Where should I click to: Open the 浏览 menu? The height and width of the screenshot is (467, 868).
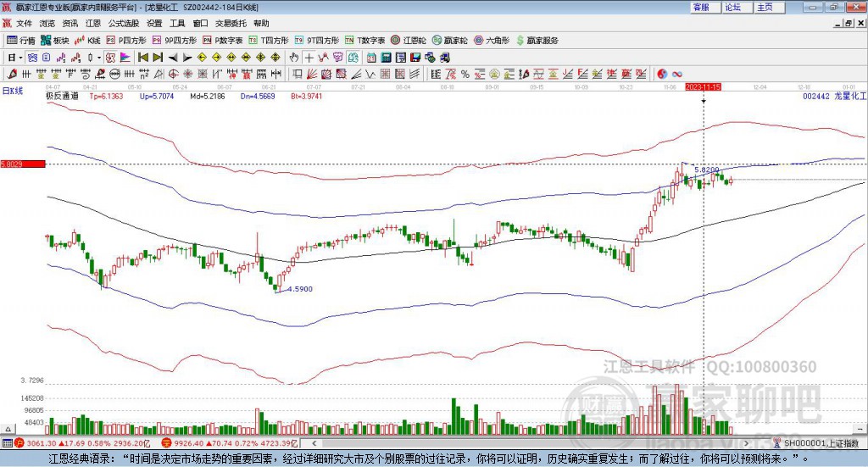coord(47,23)
